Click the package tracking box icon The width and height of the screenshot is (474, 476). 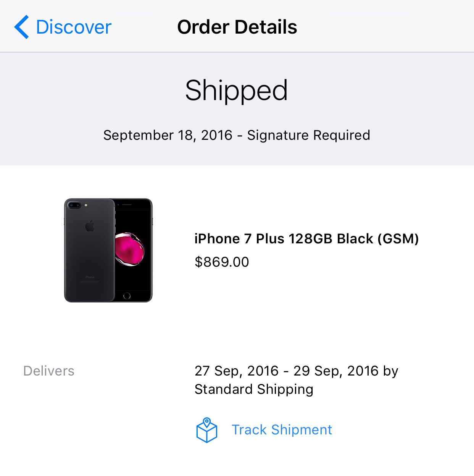[206, 430]
